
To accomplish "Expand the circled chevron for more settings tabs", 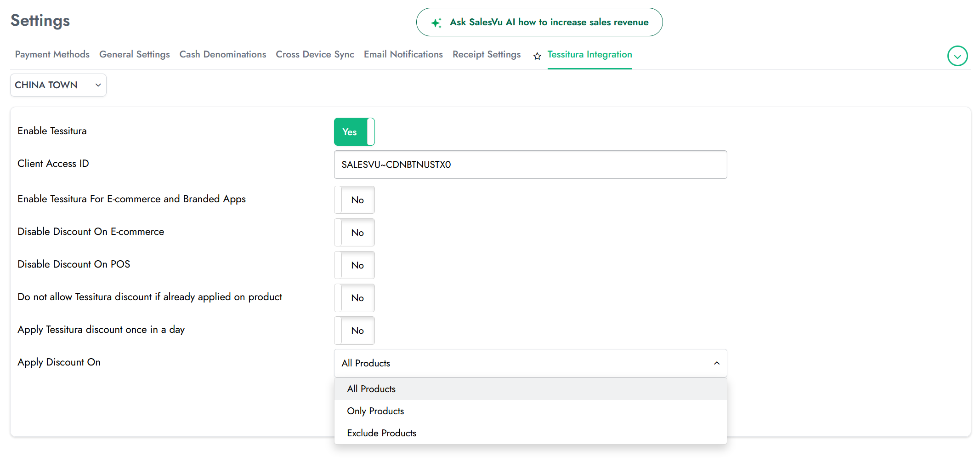I will pos(957,56).
